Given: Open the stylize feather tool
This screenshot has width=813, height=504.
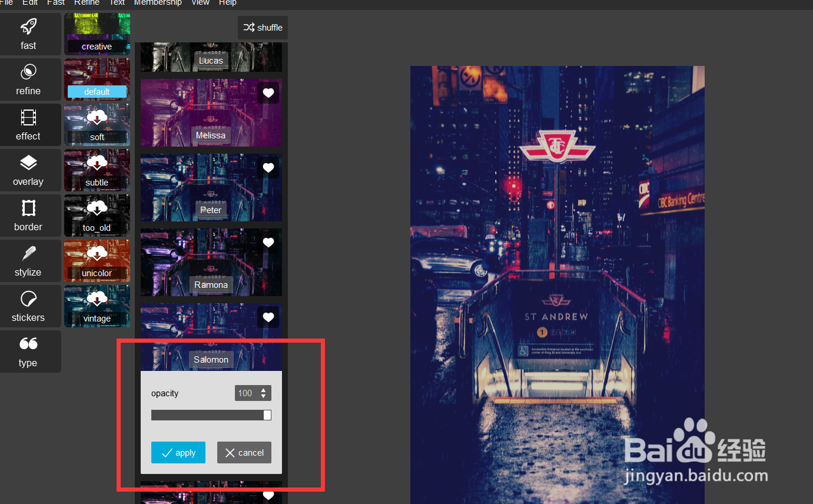Looking at the screenshot, I should (28, 261).
